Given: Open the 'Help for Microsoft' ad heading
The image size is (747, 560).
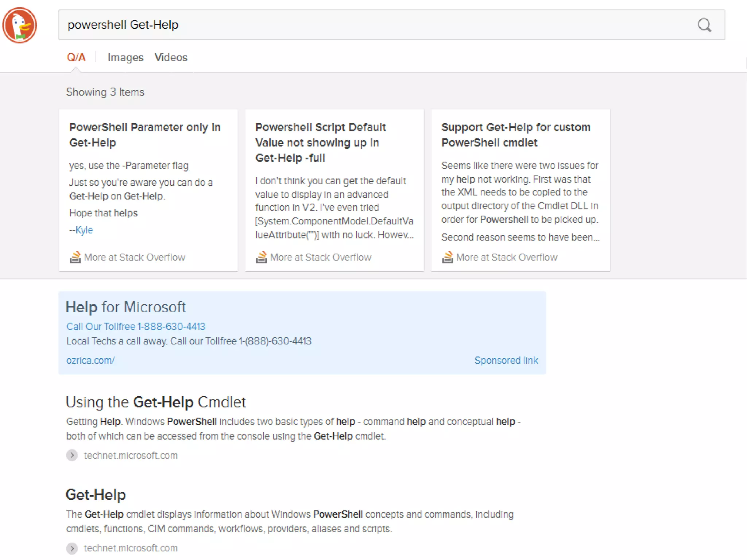Looking at the screenshot, I should coord(125,307).
